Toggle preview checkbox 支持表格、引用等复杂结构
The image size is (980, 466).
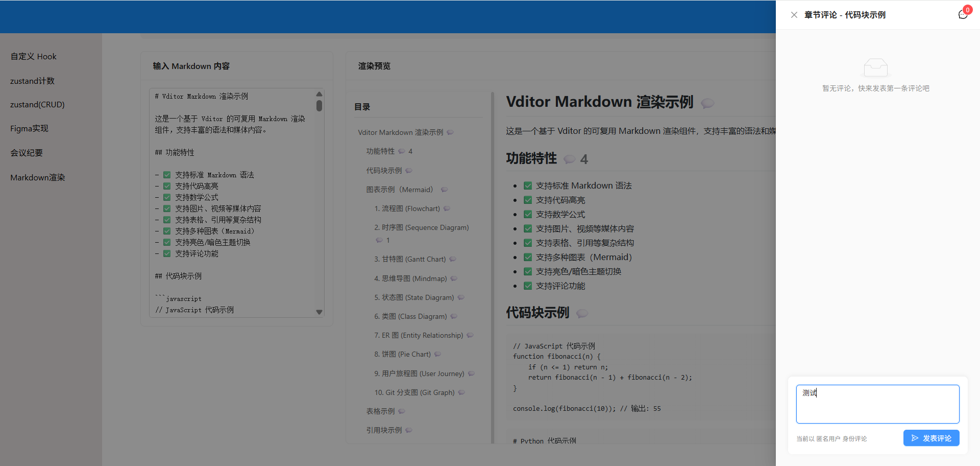528,243
